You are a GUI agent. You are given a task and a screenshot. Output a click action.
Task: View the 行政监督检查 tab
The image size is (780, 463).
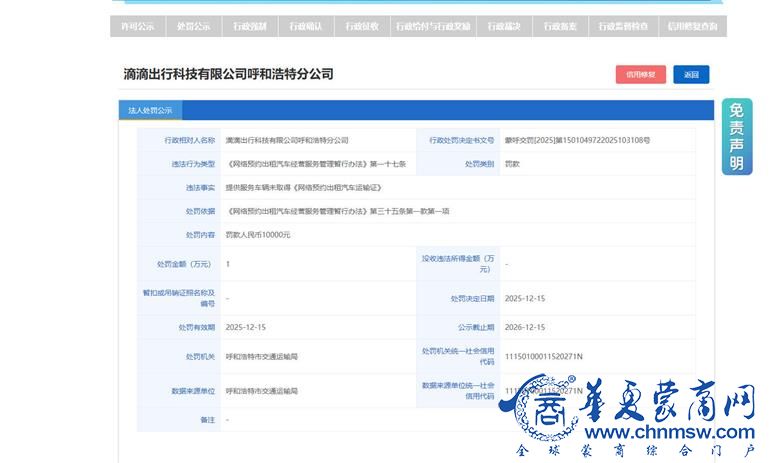coord(623,26)
